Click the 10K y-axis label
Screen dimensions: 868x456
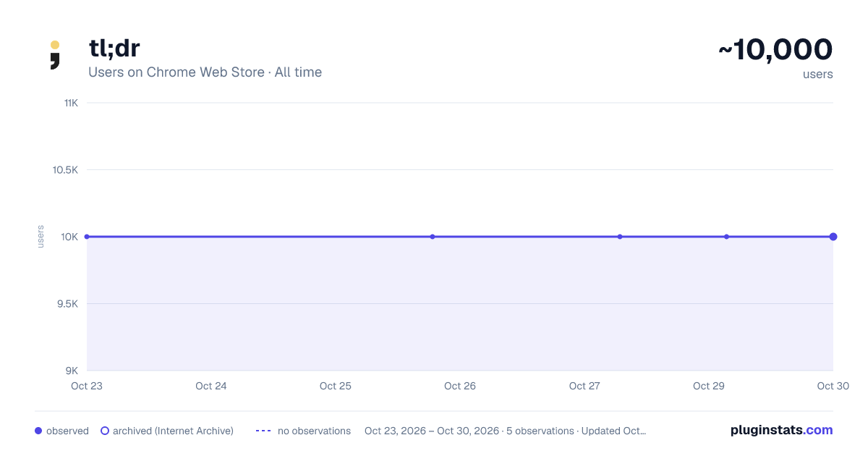pyautogui.click(x=70, y=237)
